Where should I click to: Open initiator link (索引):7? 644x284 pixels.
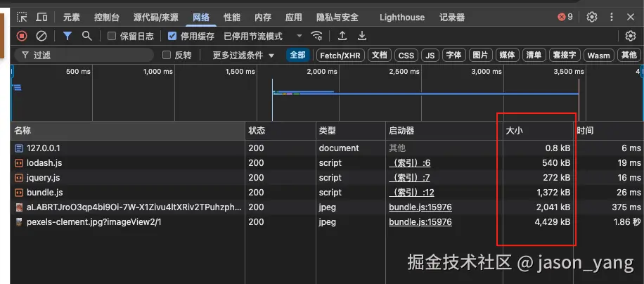pos(409,178)
